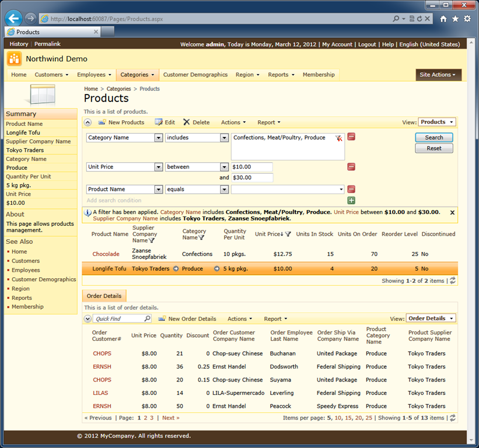The width and height of the screenshot is (479, 448).
Task: Click the Permalink link
Action: coord(47,44)
